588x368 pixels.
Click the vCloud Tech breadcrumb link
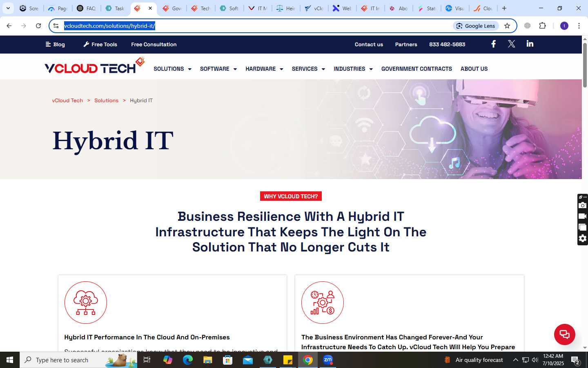(67, 100)
